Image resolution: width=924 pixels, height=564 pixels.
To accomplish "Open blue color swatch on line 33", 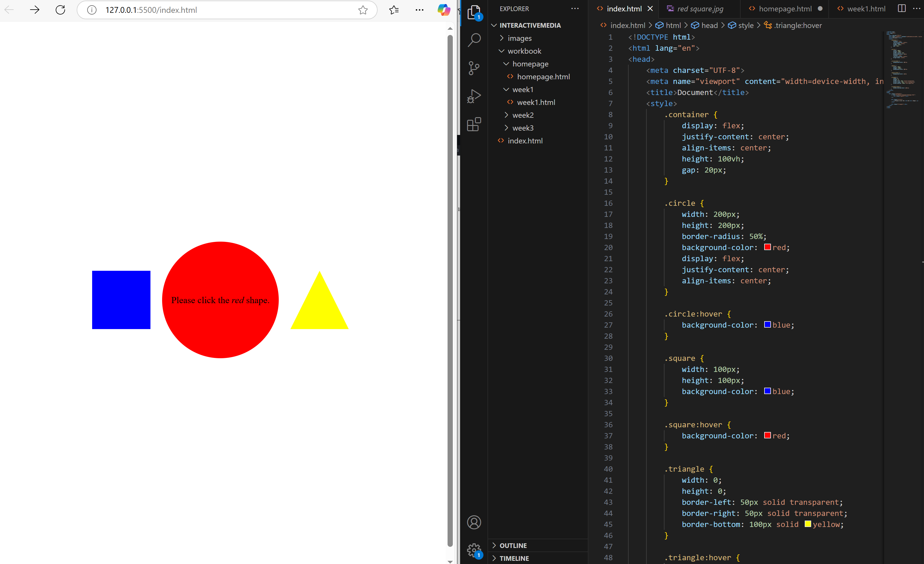I will click(x=768, y=391).
